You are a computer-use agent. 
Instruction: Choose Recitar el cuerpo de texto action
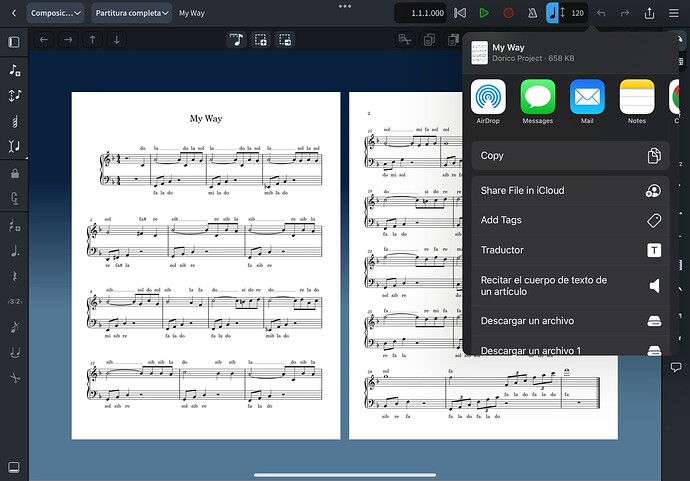click(570, 286)
